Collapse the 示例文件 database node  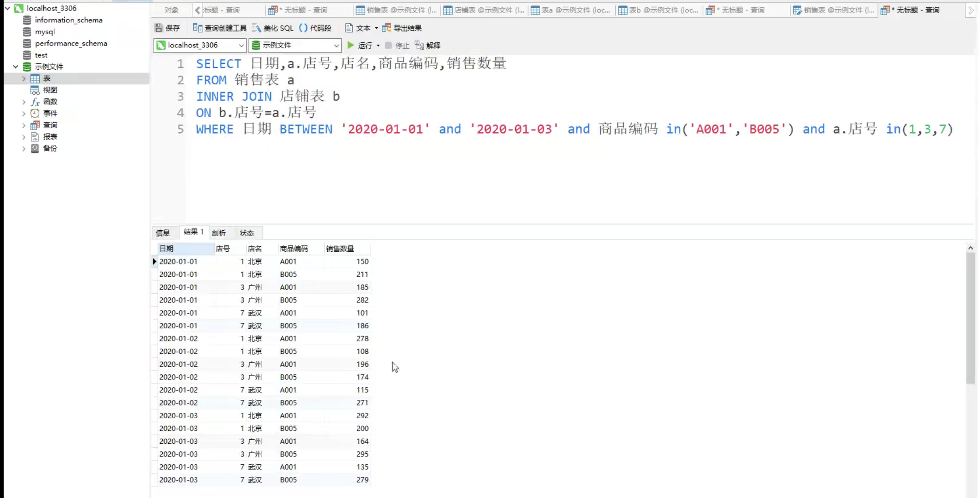coord(15,67)
